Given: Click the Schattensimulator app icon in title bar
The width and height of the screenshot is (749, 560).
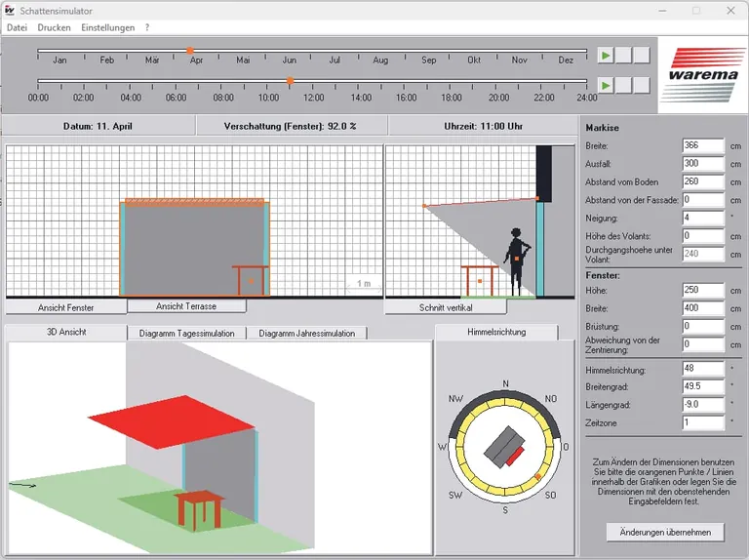Looking at the screenshot, I should 9,10.
